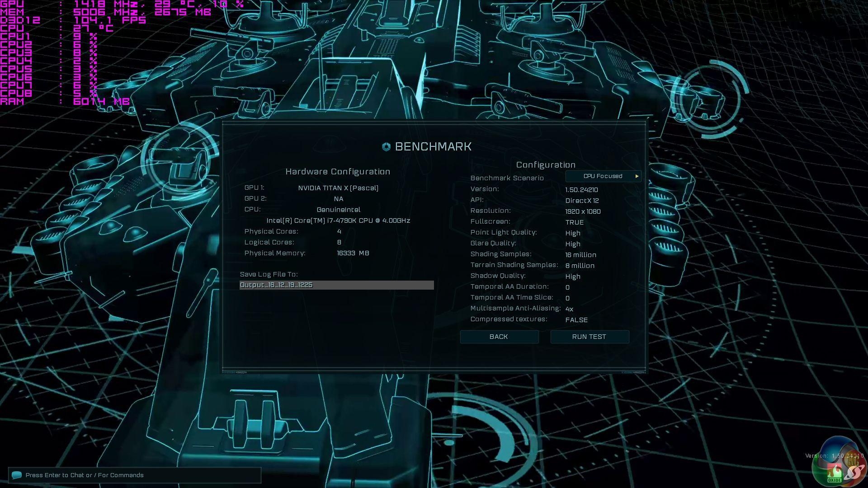The width and height of the screenshot is (868, 488).
Task: Toggle the Hardware Configuration panel
Action: 337,172
